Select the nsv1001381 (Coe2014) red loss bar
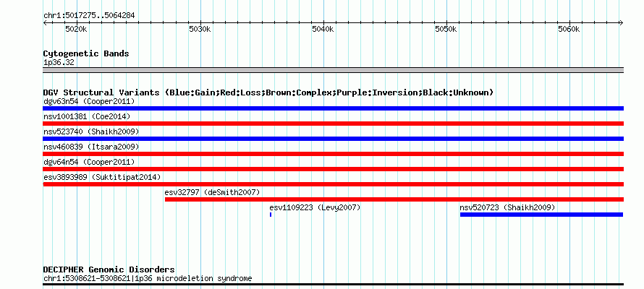The image size is (644, 289). (x=333, y=124)
